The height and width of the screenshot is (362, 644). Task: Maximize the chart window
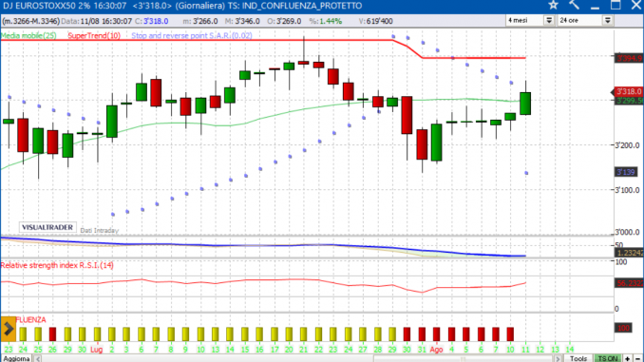coord(616,5)
